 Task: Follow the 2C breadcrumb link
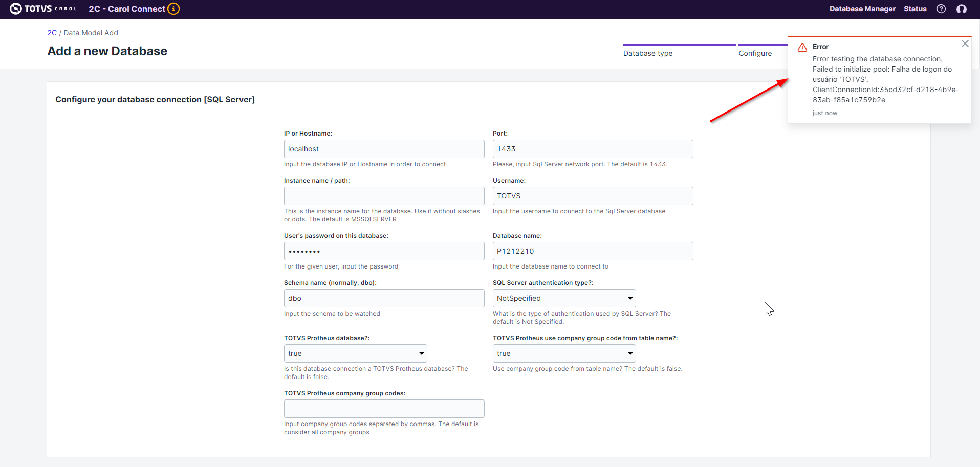(52, 33)
